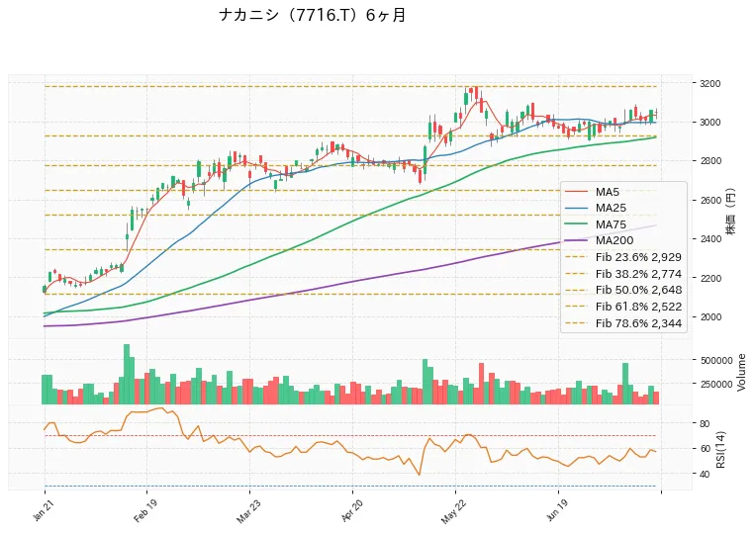
Task: Click the RSI(14) axis title
Action: (720, 449)
